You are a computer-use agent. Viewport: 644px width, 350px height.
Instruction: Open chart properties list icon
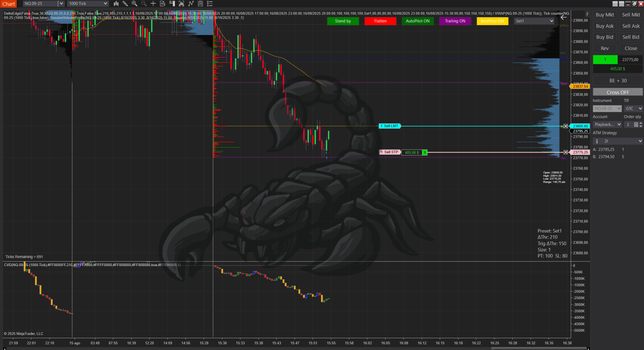pos(210,4)
